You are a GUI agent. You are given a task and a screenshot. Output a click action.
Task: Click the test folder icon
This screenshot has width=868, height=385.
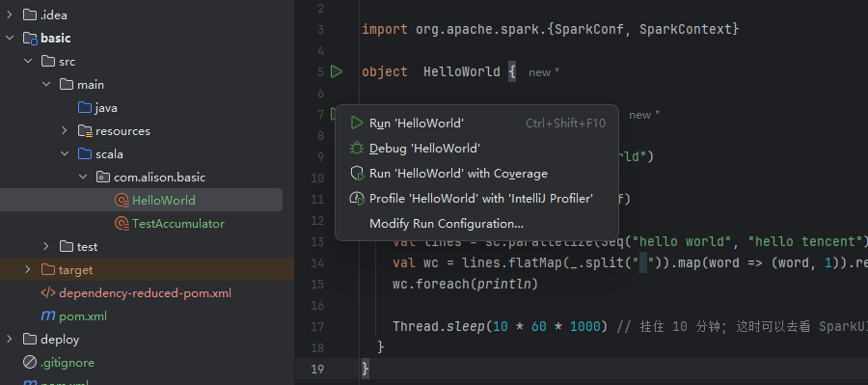coord(67,246)
